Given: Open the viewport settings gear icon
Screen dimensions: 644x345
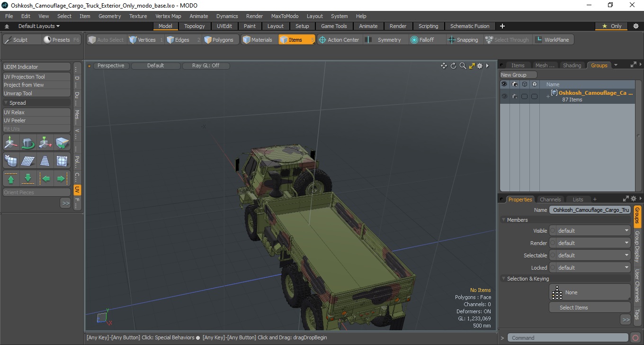Looking at the screenshot, I should [480, 66].
